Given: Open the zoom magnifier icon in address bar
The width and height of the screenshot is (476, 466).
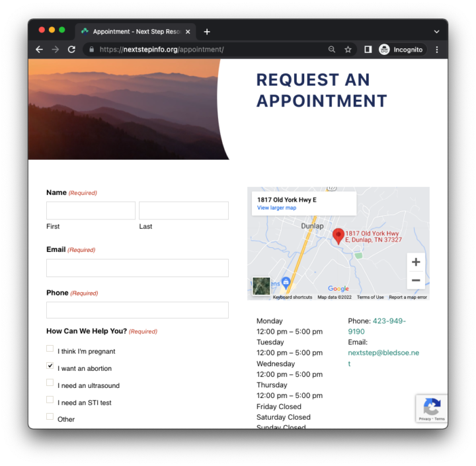Looking at the screenshot, I should point(331,50).
